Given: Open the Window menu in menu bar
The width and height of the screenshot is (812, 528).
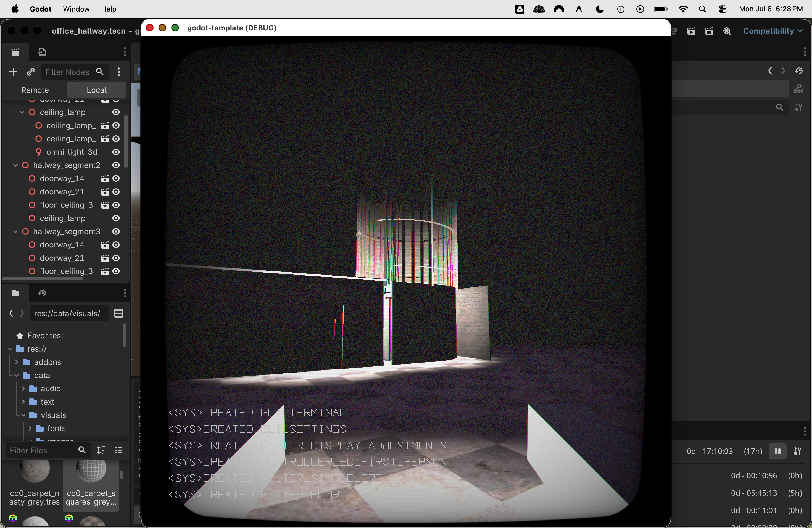Looking at the screenshot, I should [x=76, y=9].
